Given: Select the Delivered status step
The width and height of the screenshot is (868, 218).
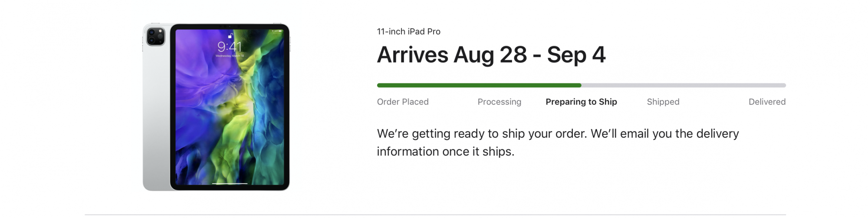Looking at the screenshot, I should [767, 102].
